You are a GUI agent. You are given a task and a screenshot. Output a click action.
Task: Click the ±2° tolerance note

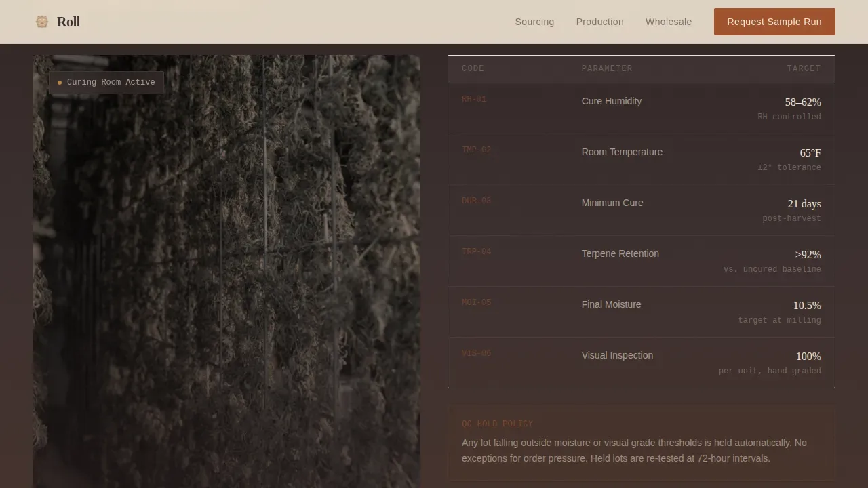pos(789,167)
